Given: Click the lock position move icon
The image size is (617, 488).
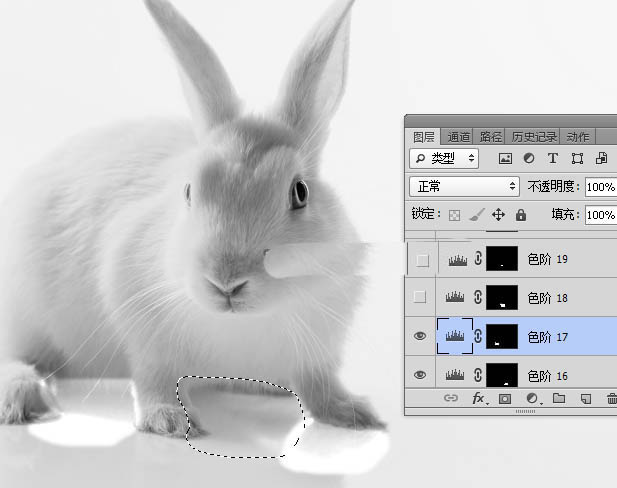Looking at the screenshot, I should [x=498, y=215].
